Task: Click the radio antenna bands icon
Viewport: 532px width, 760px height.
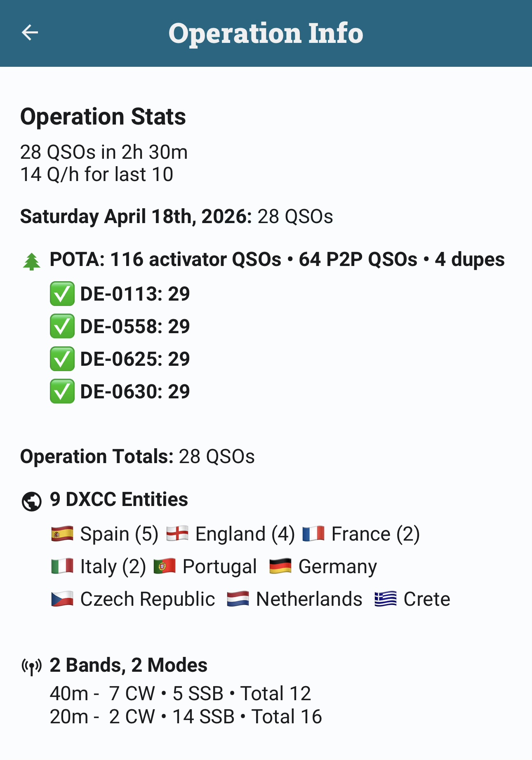Action: click(32, 666)
